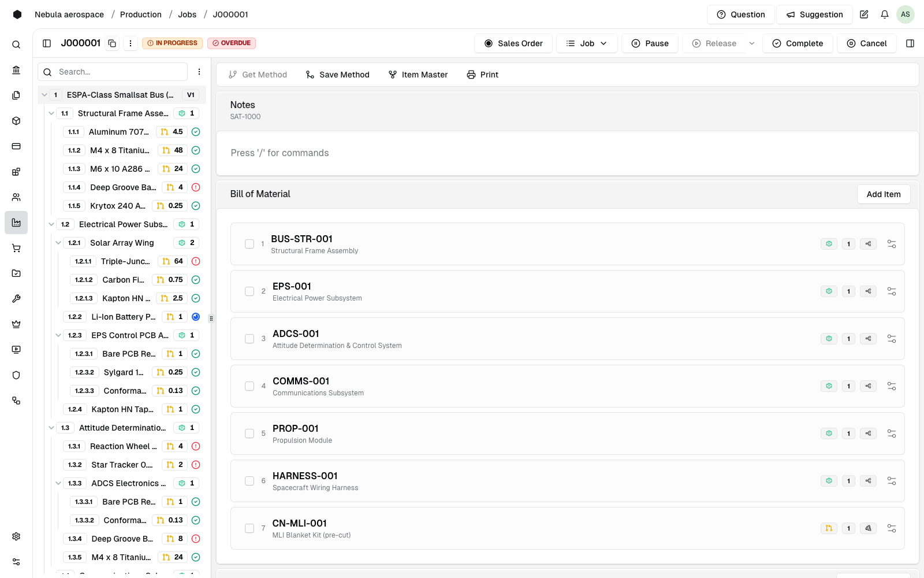Pause the job

(x=650, y=43)
